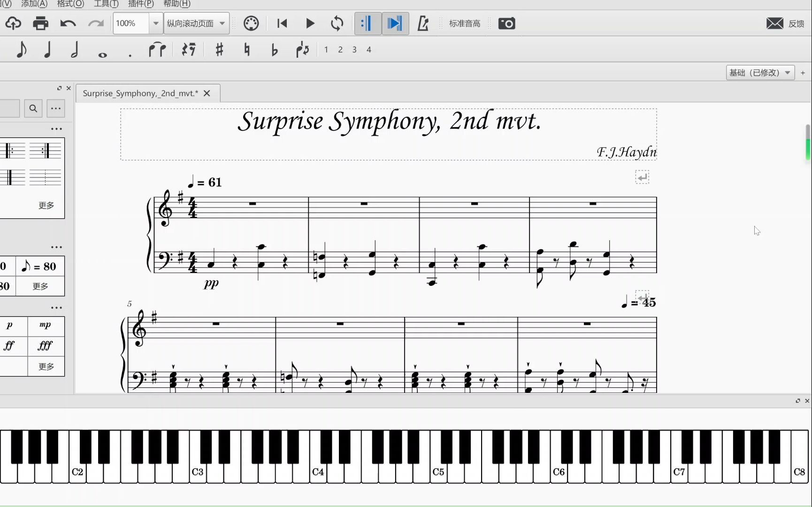Select voice 3
This screenshot has height=507, width=812.
click(x=354, y=49)
